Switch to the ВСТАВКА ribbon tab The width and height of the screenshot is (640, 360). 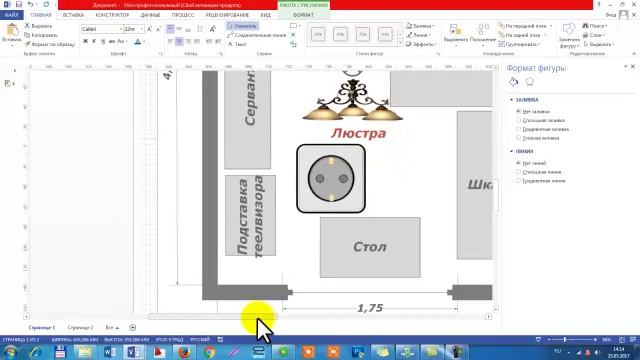tap(73, 15)
